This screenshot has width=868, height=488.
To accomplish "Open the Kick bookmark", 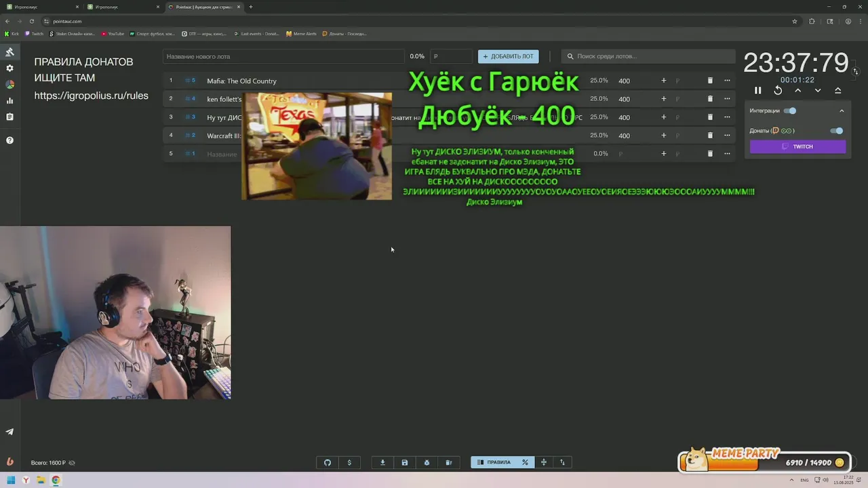I will coord(12,33).
